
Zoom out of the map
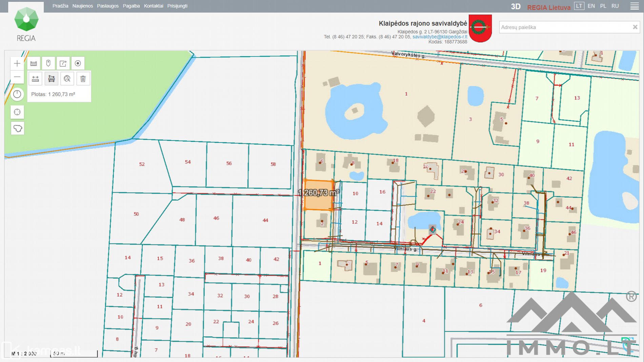(17, 77)
